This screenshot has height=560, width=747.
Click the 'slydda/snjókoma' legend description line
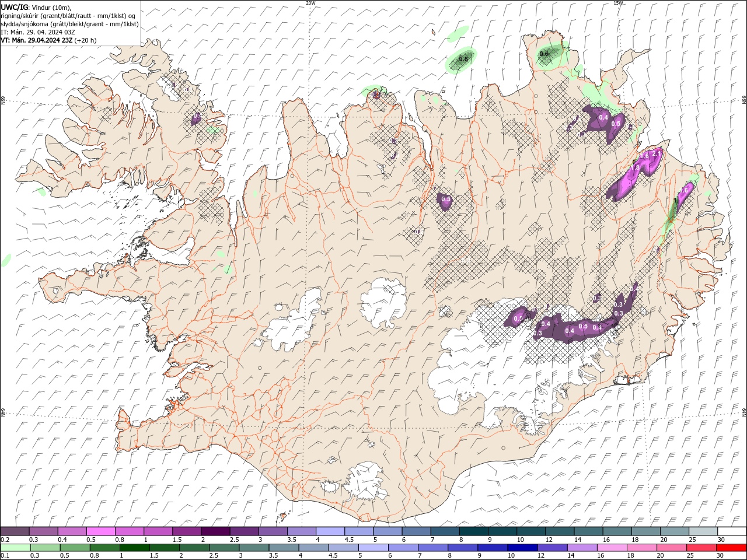click(69, 24)
